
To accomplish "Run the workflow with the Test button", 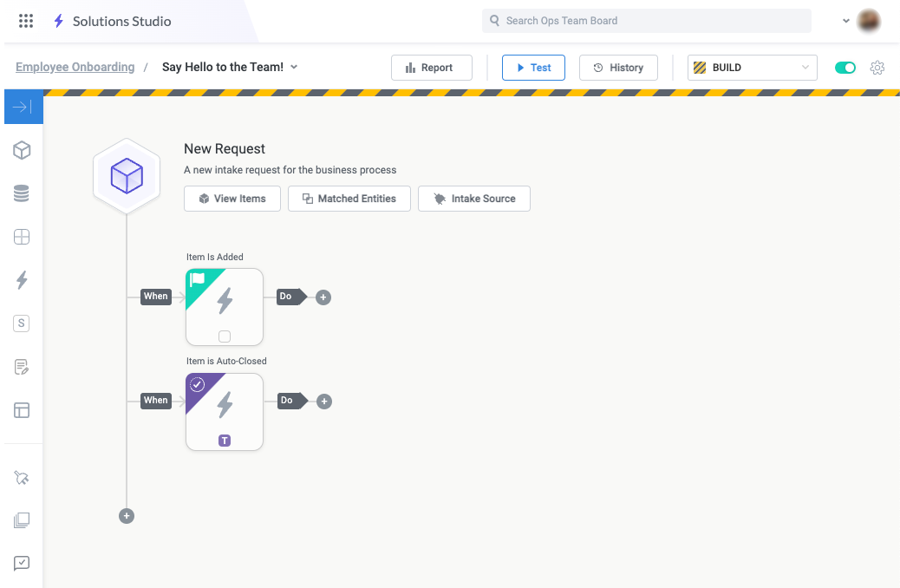I will pos(533,67).
